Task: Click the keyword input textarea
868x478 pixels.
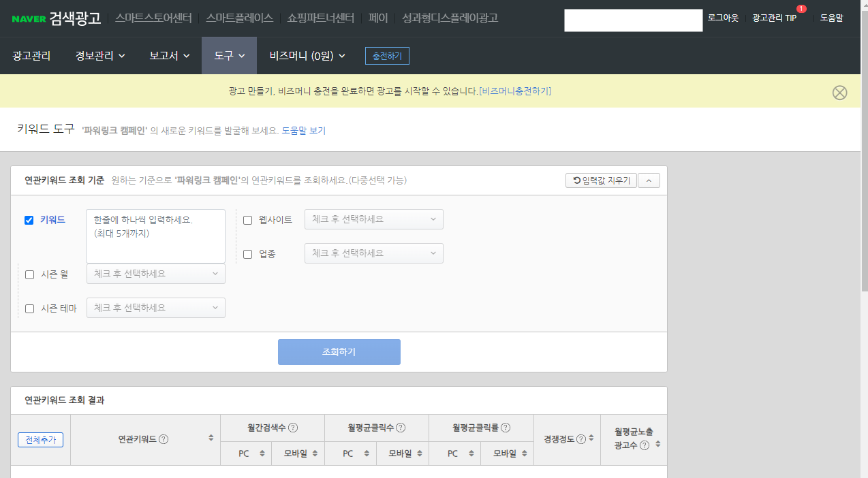Action: 155,236
